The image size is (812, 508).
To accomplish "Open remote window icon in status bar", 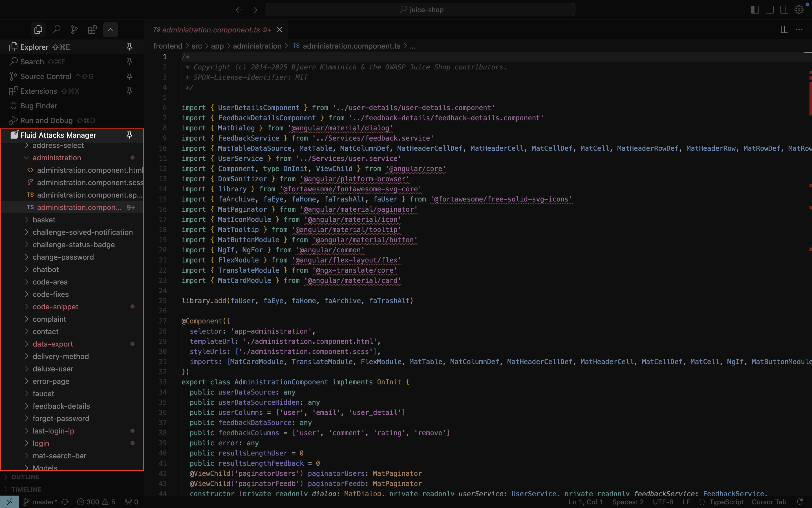I will [9, 502].
